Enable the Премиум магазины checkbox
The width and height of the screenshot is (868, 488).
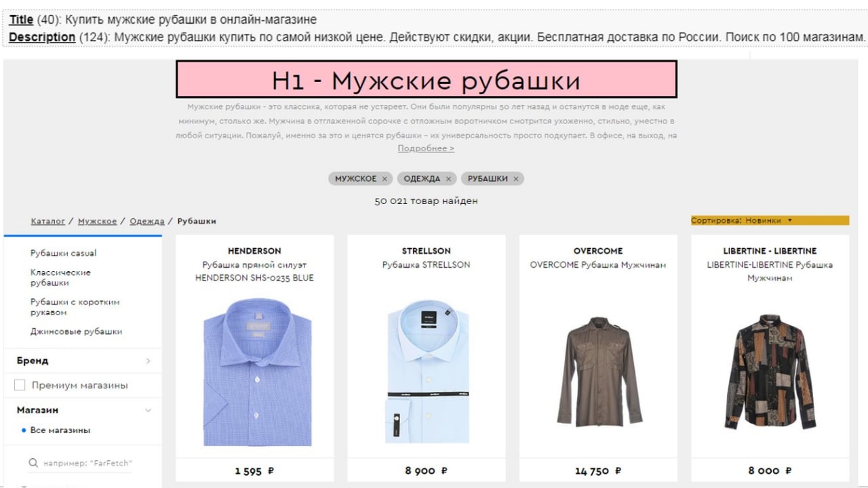(20, 386)
